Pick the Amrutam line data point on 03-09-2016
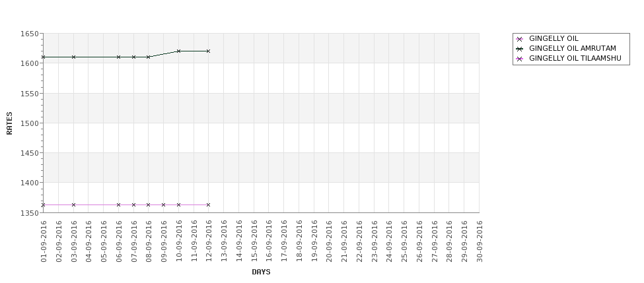 coord(73,57)
